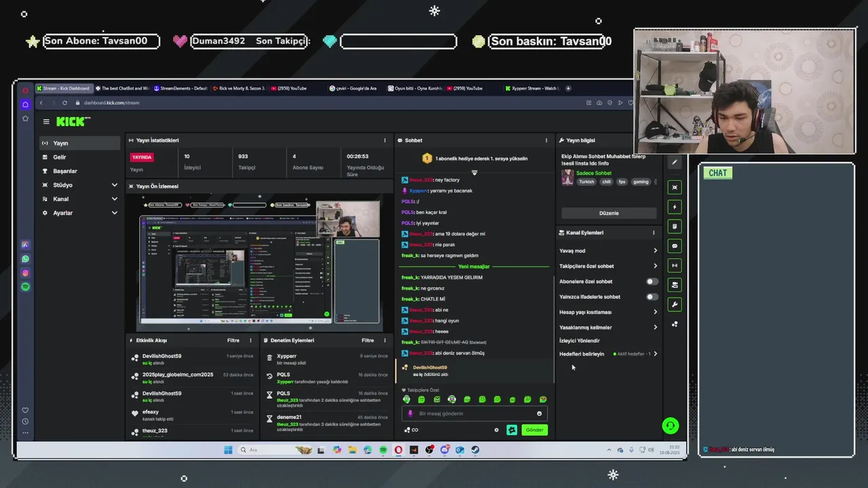Screen dimensions: 868x488
Task: Open Yavaş mod settings
Action: point(608,251)
